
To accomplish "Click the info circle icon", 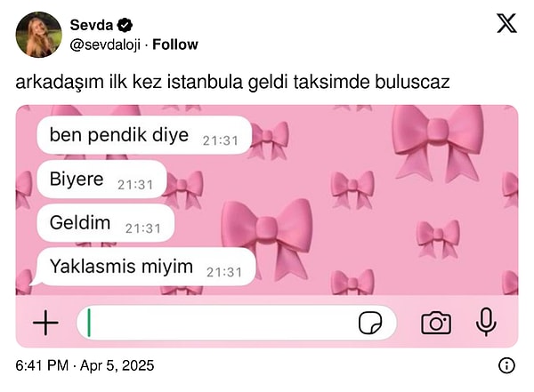I will (x=506, y=366).
